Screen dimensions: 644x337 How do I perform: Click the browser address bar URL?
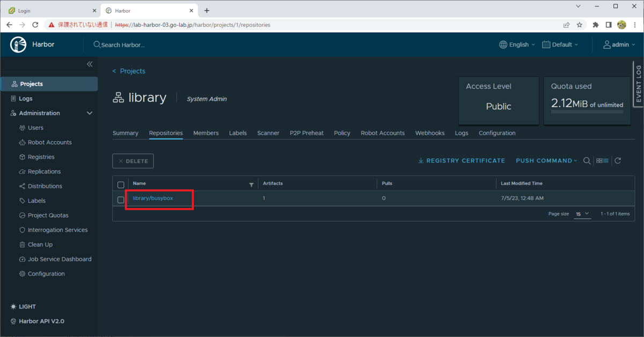[x=193, y=25]
